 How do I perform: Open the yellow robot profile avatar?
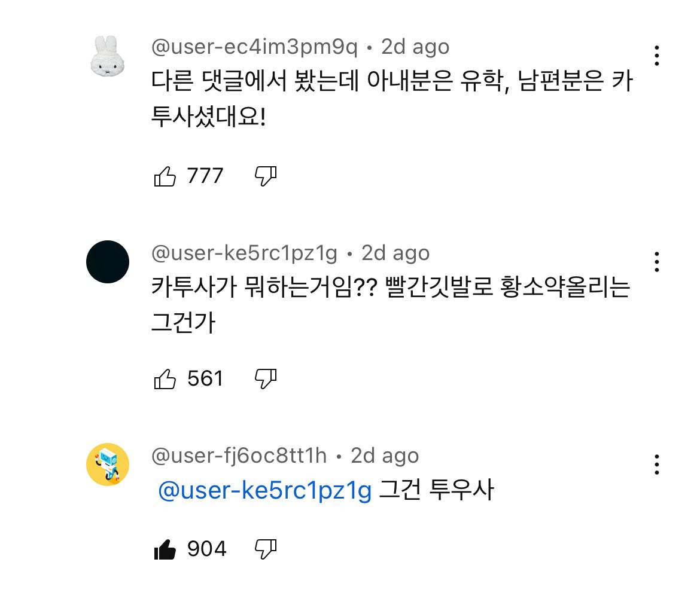108,465
